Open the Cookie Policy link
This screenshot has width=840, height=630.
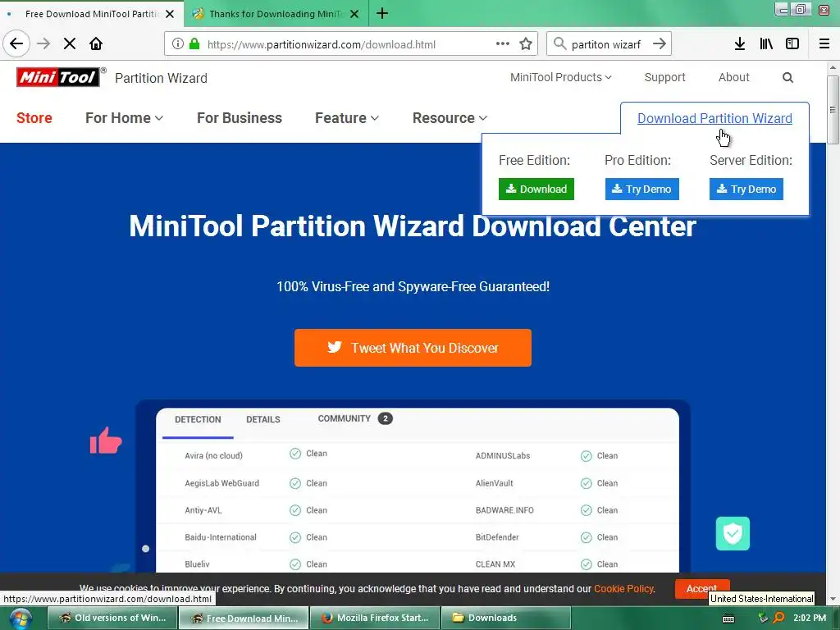[624, 589]
